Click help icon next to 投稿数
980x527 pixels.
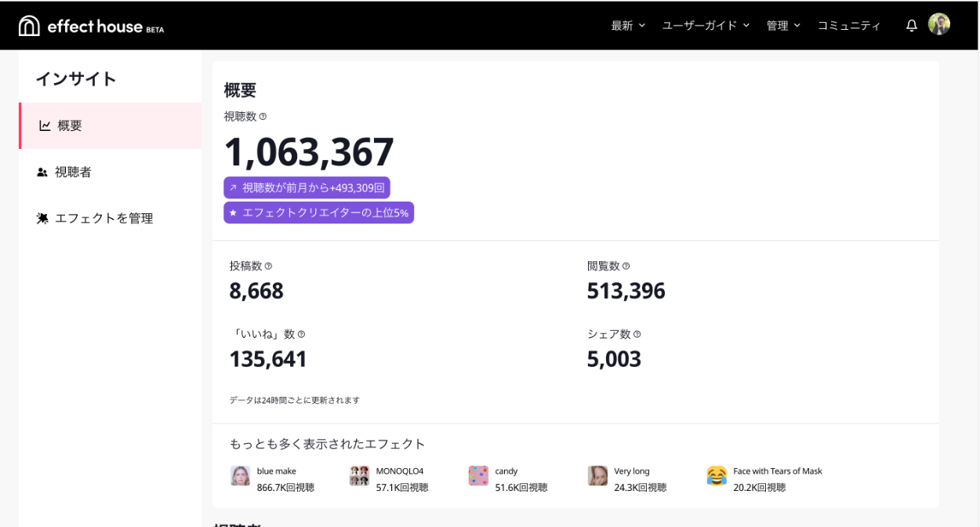coord(268,266)
